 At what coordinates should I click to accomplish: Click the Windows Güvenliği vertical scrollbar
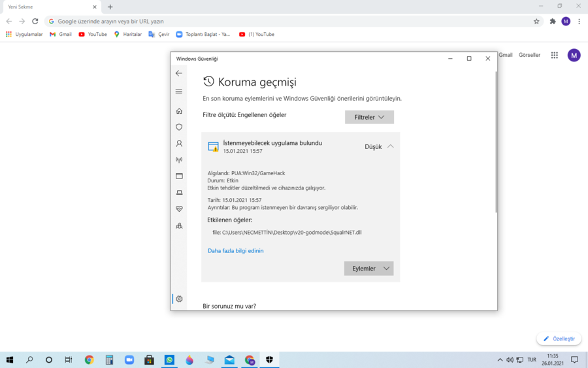click(496, 142)
